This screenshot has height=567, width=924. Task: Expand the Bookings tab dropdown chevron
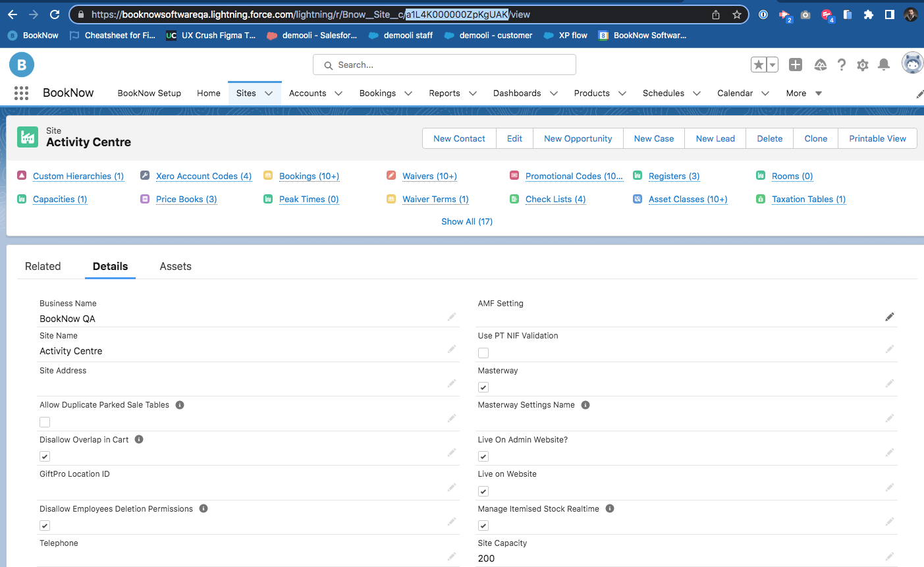pyautogui.click(x=408, y=94)
